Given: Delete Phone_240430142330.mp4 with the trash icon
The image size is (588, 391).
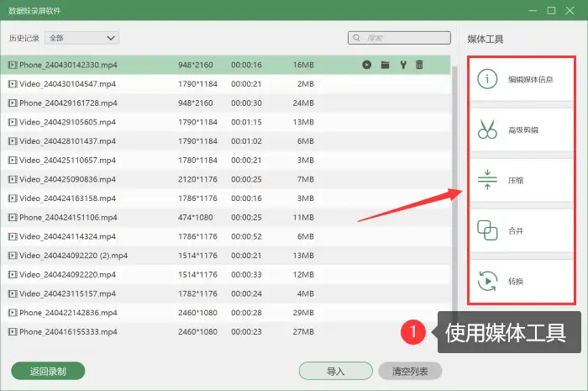Looking at the screenshot, I should click(x=419, y=65).
